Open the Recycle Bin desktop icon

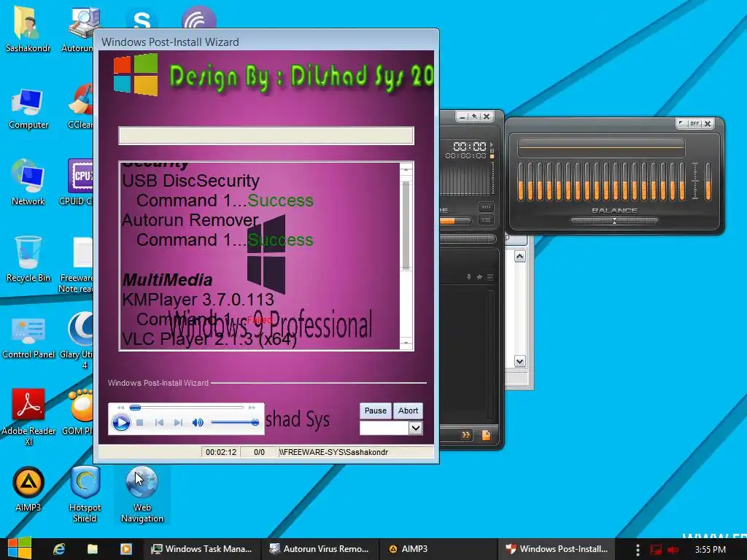pos(28,260)
